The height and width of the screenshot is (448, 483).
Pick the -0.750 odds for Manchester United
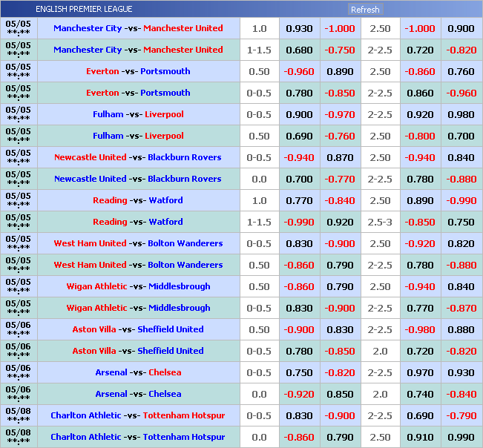pyautogui.click(x=340, y=50)
